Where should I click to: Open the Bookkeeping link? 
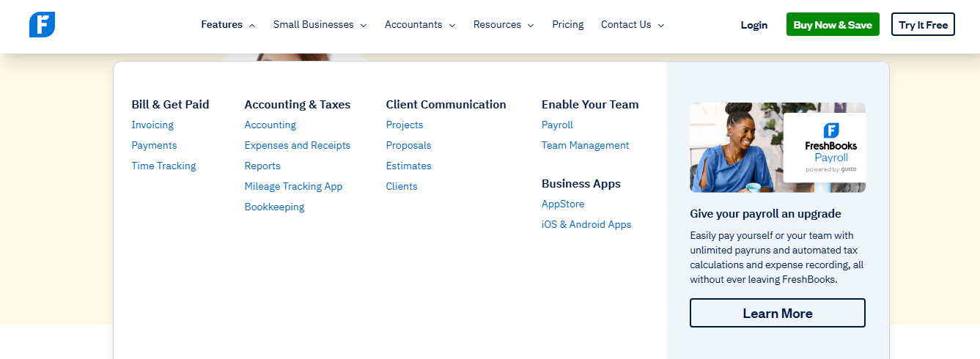274,207
